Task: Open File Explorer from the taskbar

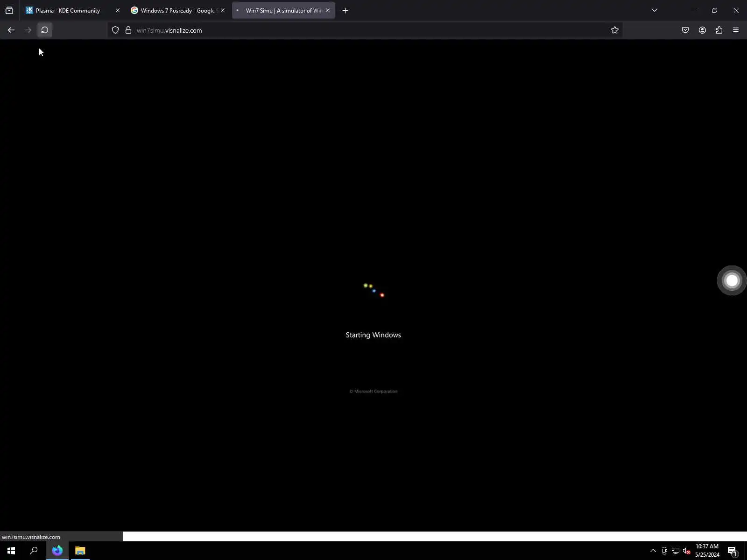Action: [80, 551]
